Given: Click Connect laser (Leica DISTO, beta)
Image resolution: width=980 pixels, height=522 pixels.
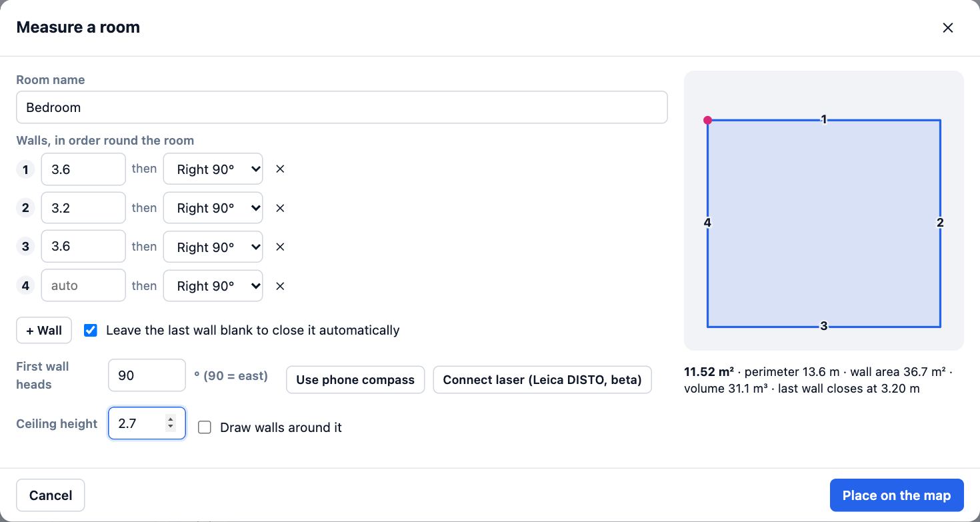Looking at the screenshot, I should click(x=542, y=380).
